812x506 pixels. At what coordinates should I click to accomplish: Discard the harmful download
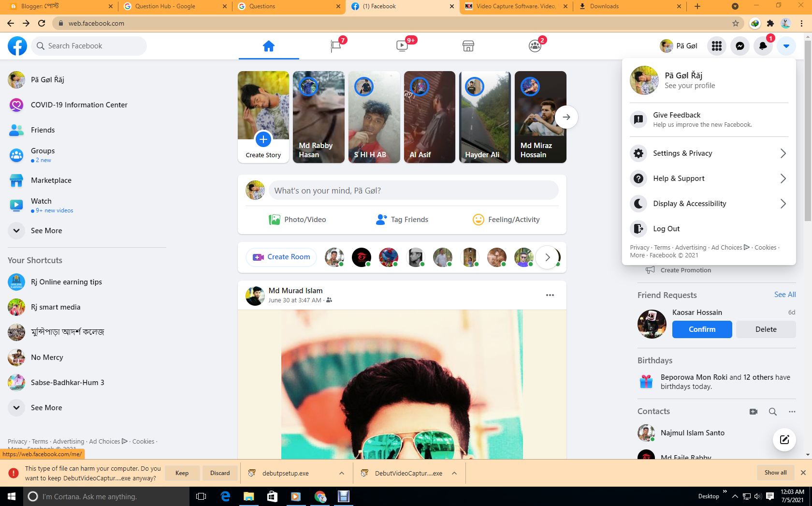pos(220,473)
